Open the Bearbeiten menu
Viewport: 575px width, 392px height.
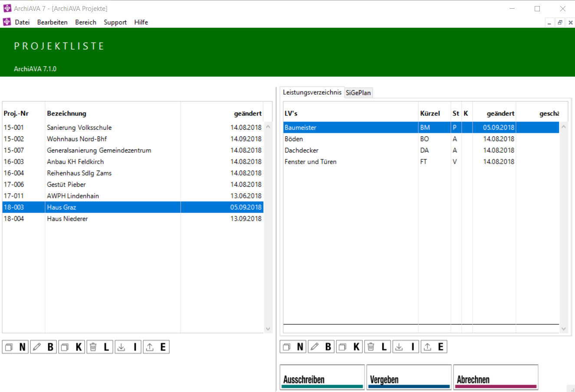[x=52, y=22]
